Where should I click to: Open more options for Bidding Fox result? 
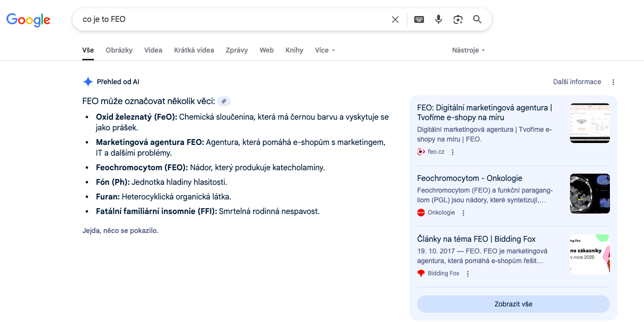pos(468,274)
